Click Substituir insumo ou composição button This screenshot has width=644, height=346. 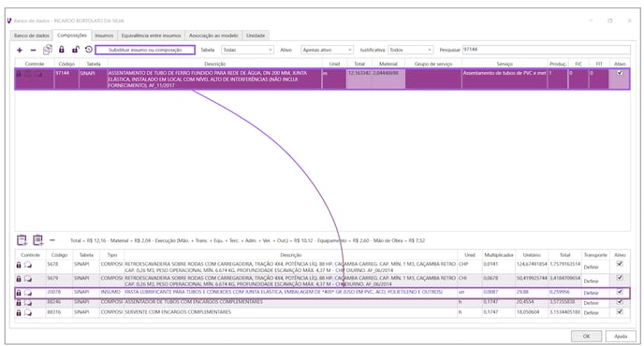(145, 50)
